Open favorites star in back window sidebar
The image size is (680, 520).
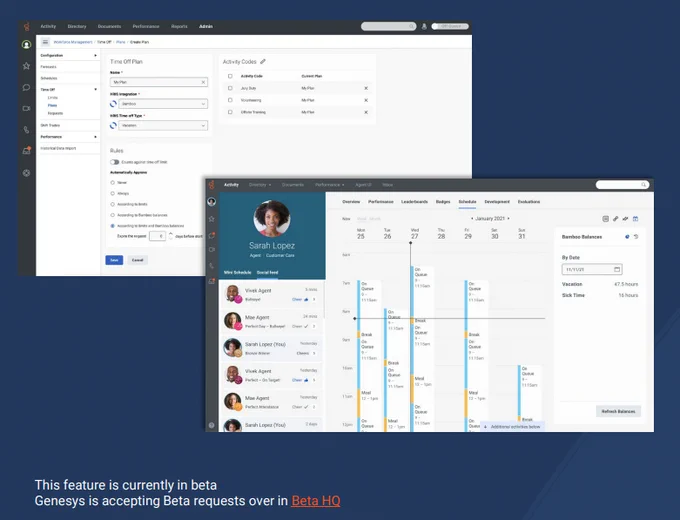pyautogui.click(x=26, y=66)
